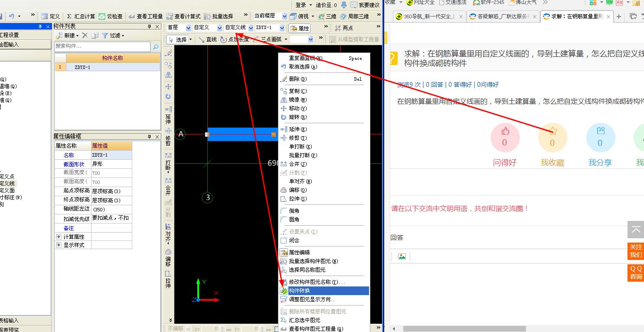Click mirror icon in vertical toolbar
Image resolution: width=644 pixels, height=332 pixels.
pos(168,75)
